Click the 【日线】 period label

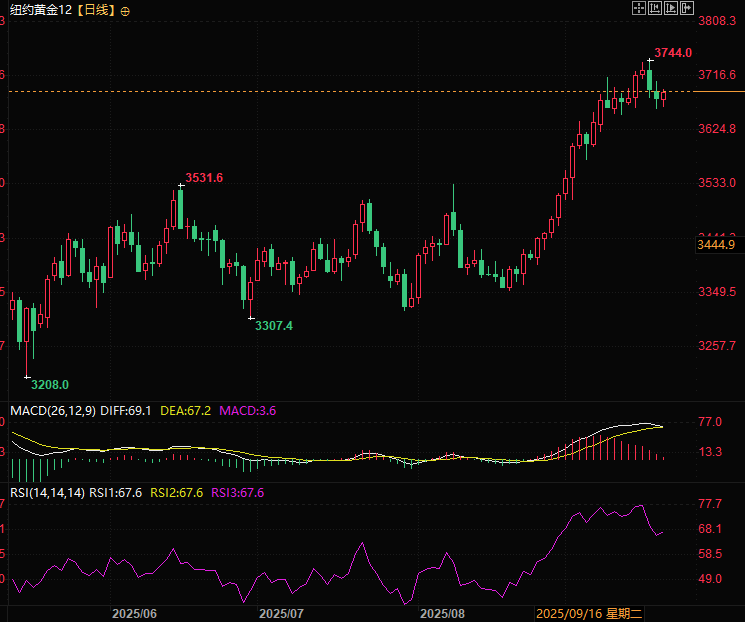coord(96,10)
